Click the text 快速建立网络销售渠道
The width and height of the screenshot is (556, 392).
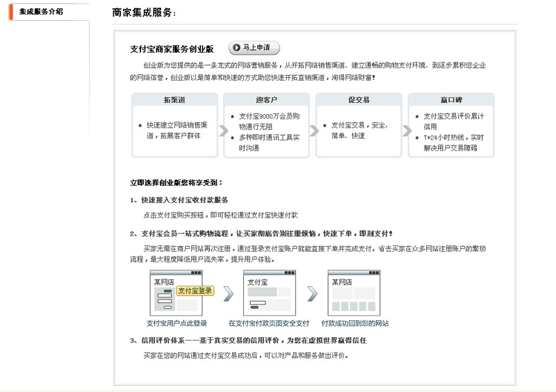(x=177, y=130)
